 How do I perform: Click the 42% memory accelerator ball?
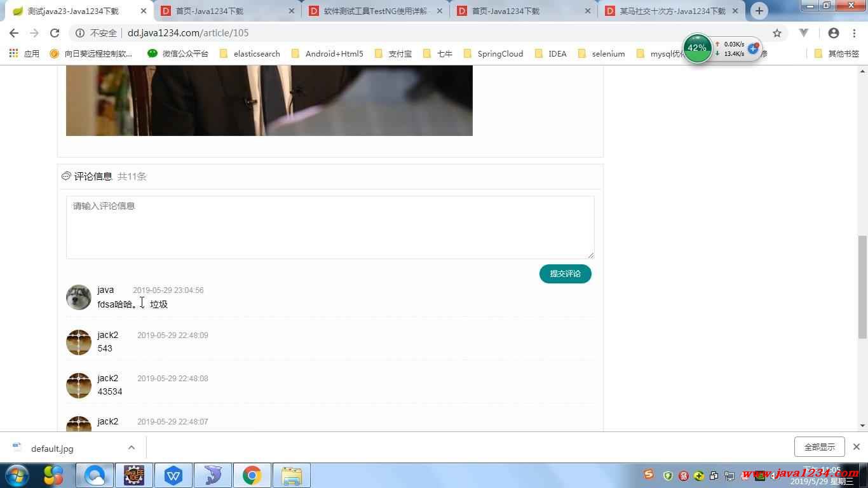(697, 48)
